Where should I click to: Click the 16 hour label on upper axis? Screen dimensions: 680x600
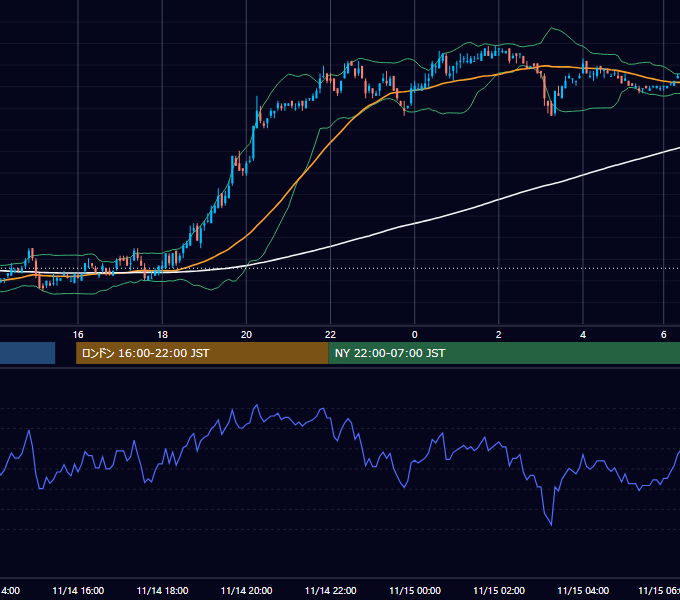(78, 335)
